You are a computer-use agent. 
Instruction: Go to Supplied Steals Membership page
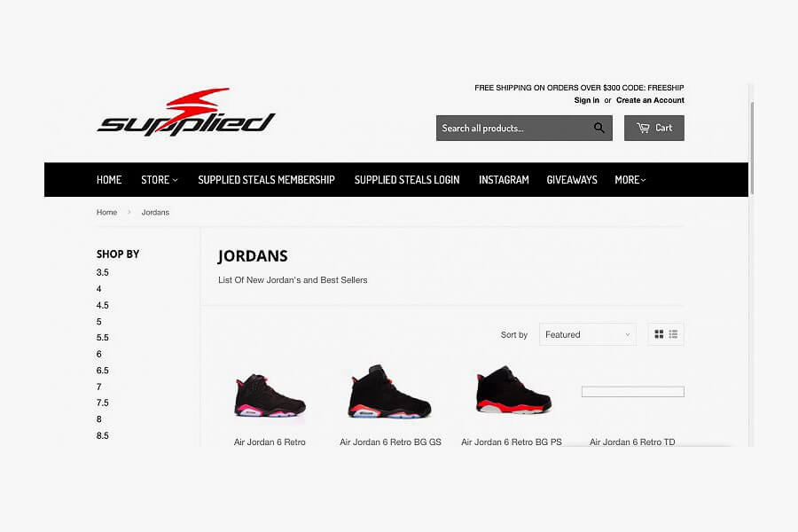pos(266,180)
